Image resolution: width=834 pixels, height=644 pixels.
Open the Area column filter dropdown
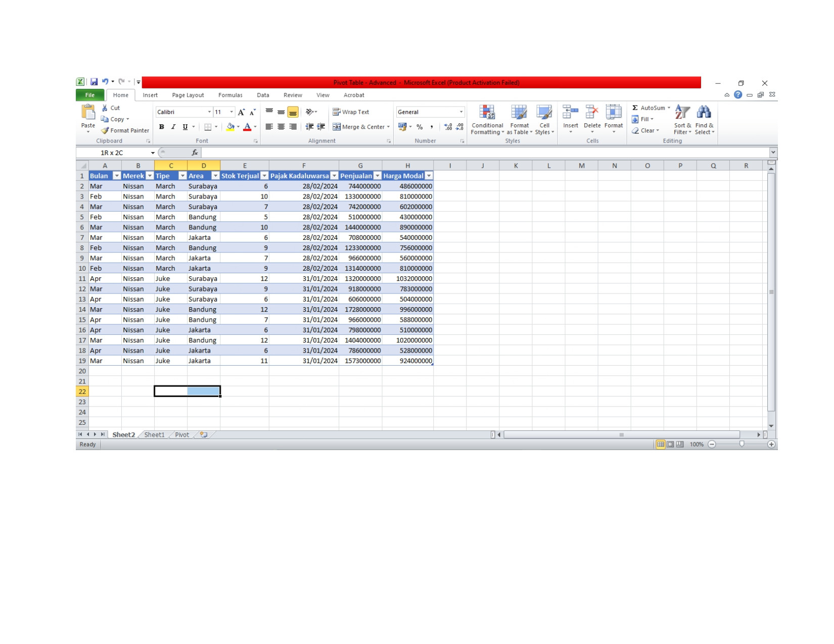coord(215,176)
